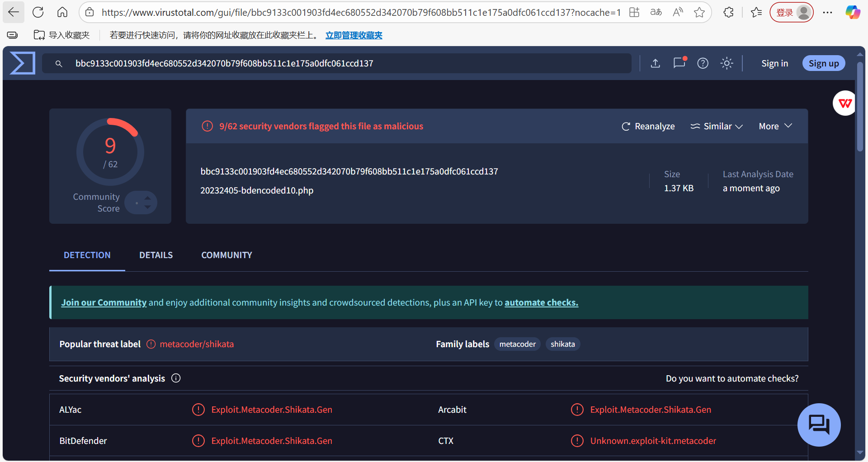Open browser settings and more menu
The width and height of the screenshot is (868, 462).
827,12
